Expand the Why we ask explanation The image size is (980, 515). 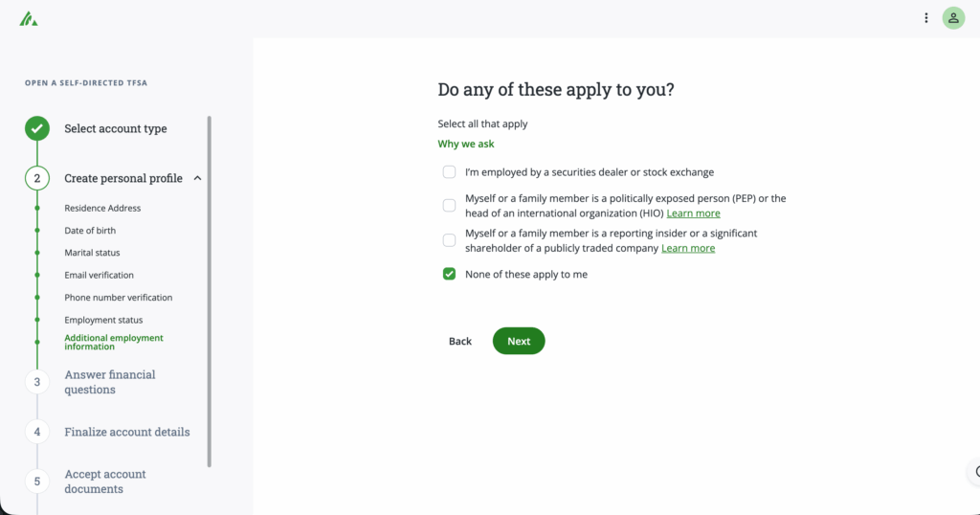[466, 145]
